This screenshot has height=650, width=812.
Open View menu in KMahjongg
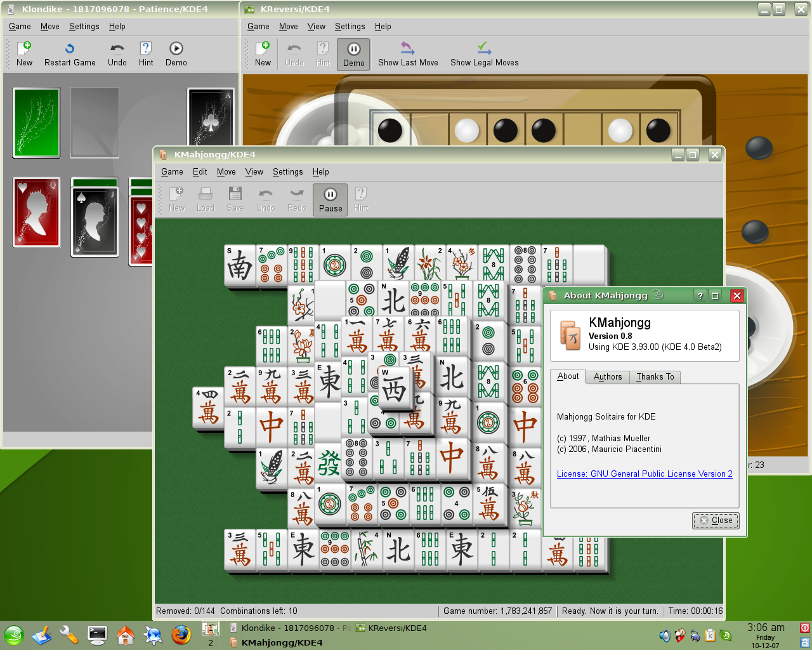coord(254,172)
